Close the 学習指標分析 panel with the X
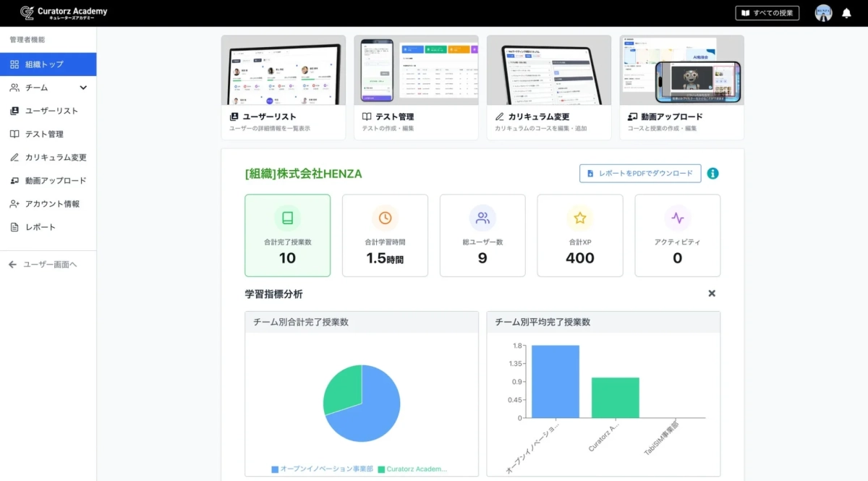 711,293
